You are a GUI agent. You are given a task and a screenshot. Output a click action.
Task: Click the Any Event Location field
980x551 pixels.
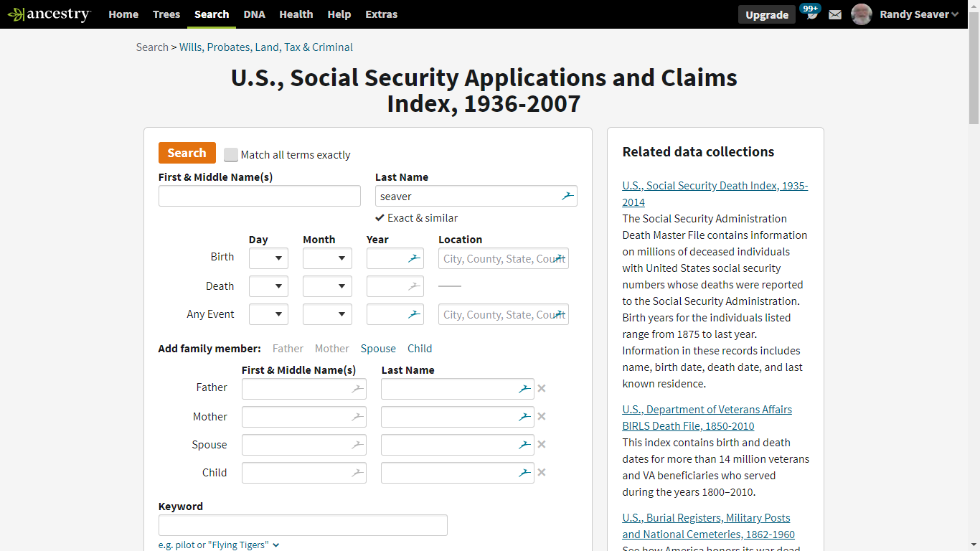click(x=504, y=314)
